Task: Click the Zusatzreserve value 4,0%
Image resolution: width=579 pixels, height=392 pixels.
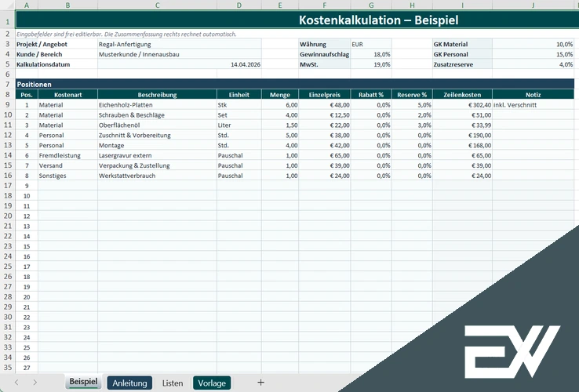Action: [x=533, y=64]
